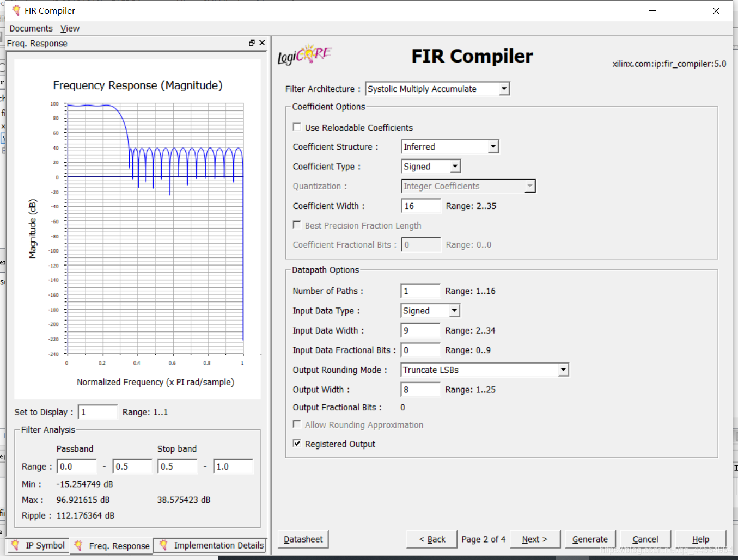Click the 'Range: 1..16' text

coord(470,291)
